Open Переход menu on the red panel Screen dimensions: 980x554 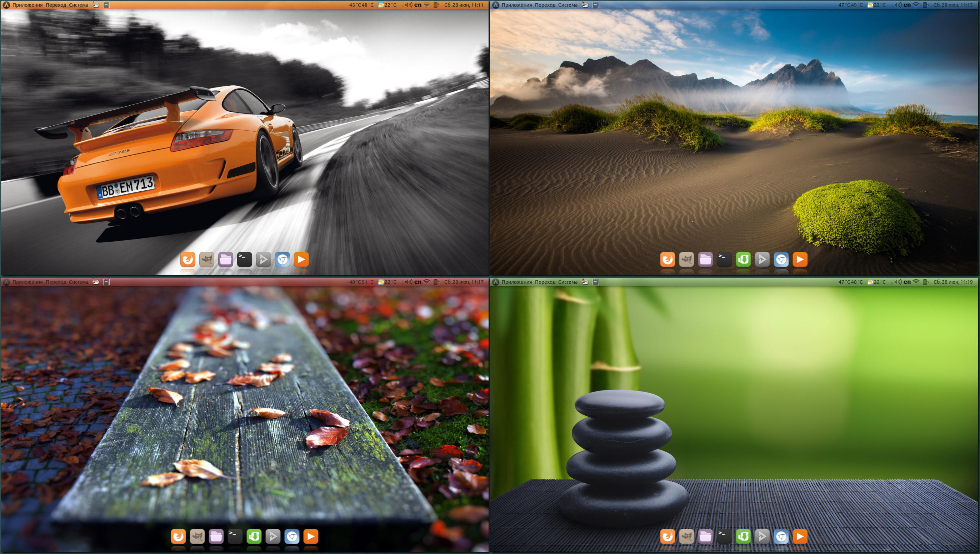point(56,282)
